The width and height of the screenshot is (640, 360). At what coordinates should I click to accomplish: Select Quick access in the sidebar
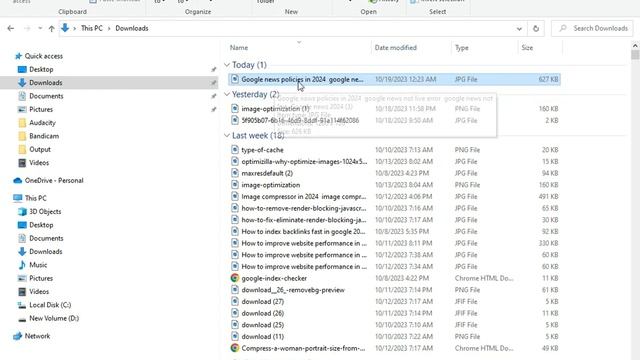pos(44,56)
